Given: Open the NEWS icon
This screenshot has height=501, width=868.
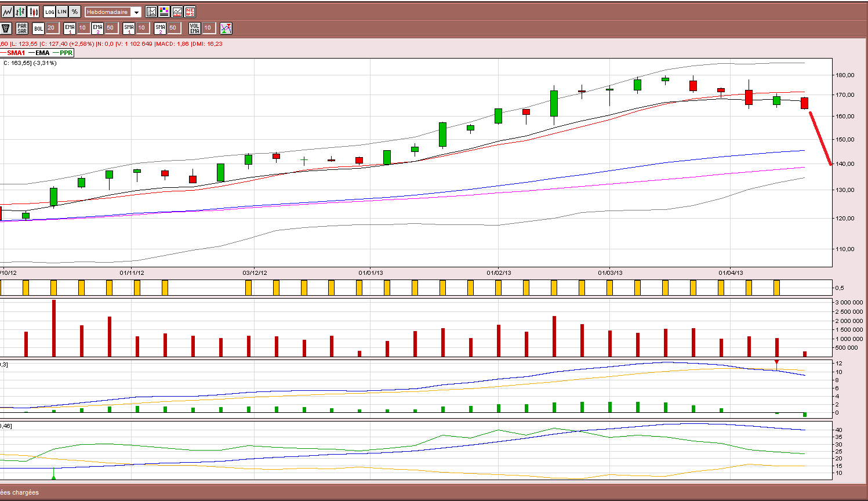Looking at the screenshot, I should click(190, 12).
